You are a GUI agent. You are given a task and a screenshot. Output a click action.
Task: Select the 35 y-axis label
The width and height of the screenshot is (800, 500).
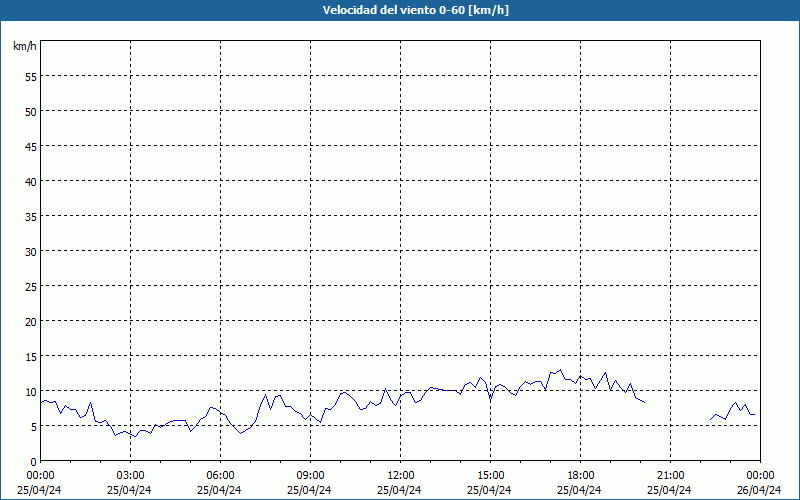coord(31,217)
